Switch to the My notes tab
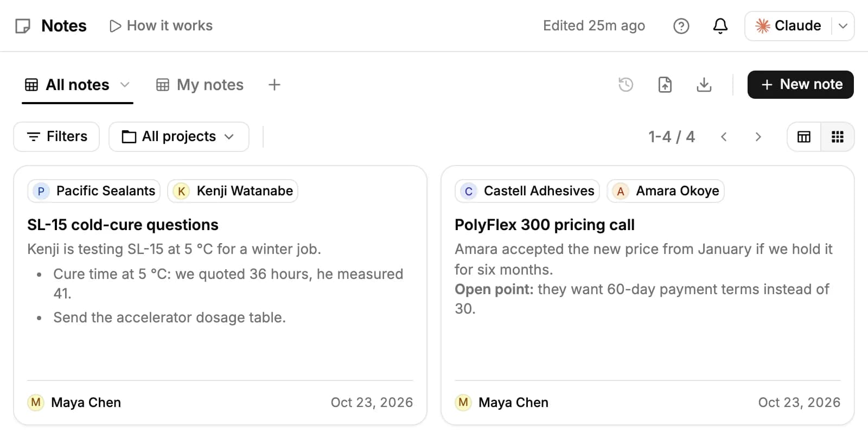 [200, 85]
